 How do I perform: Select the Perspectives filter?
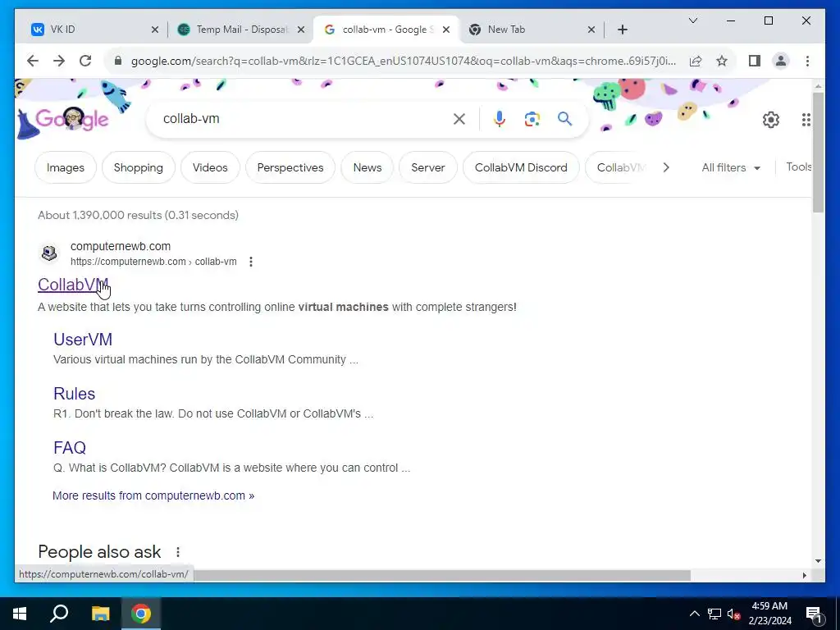click(290, 167)
